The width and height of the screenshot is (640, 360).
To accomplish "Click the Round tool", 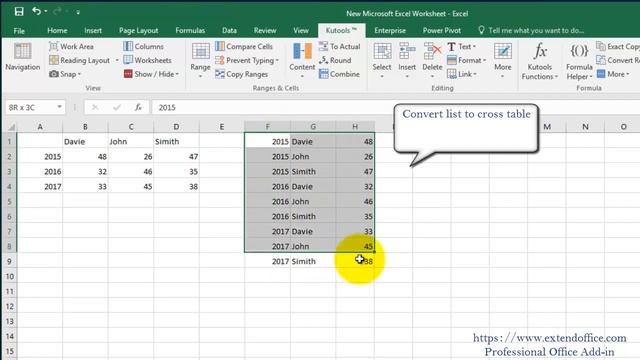I will tap(335, 60).
